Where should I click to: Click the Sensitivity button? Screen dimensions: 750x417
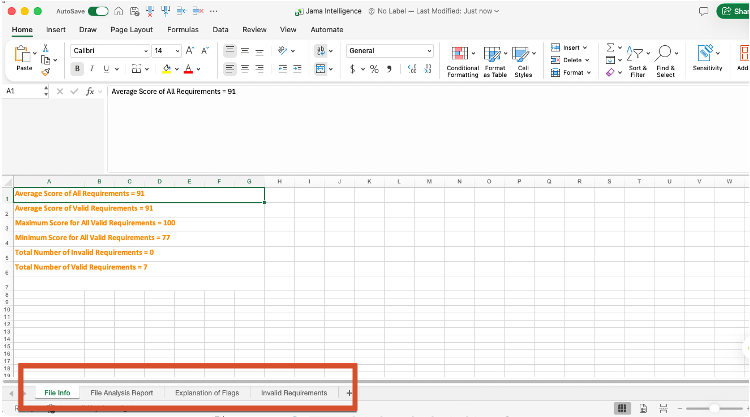707,58
